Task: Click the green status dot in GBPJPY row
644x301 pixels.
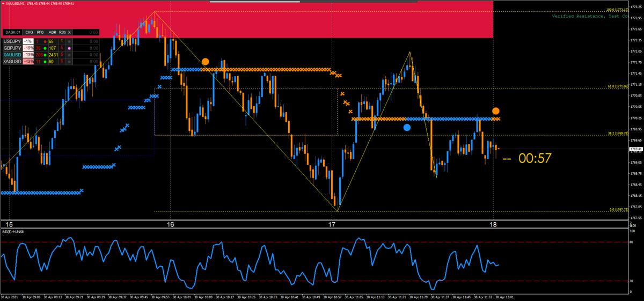Action: click(45, 48)
